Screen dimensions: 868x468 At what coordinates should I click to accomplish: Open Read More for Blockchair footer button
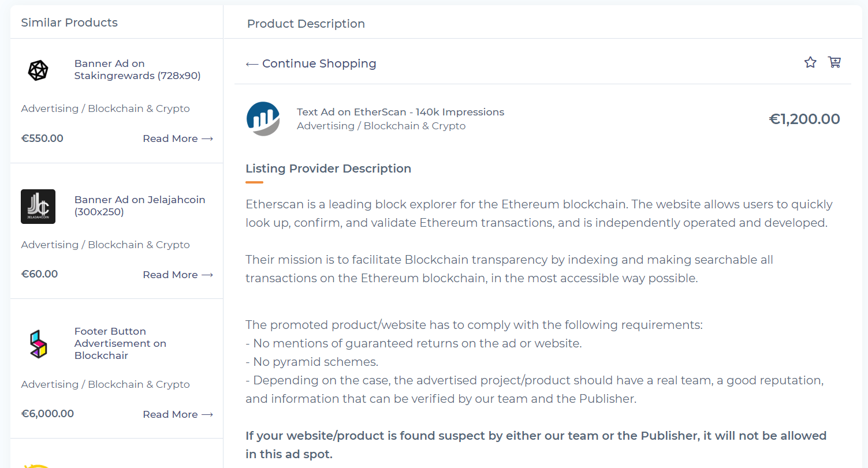(178, 414)
